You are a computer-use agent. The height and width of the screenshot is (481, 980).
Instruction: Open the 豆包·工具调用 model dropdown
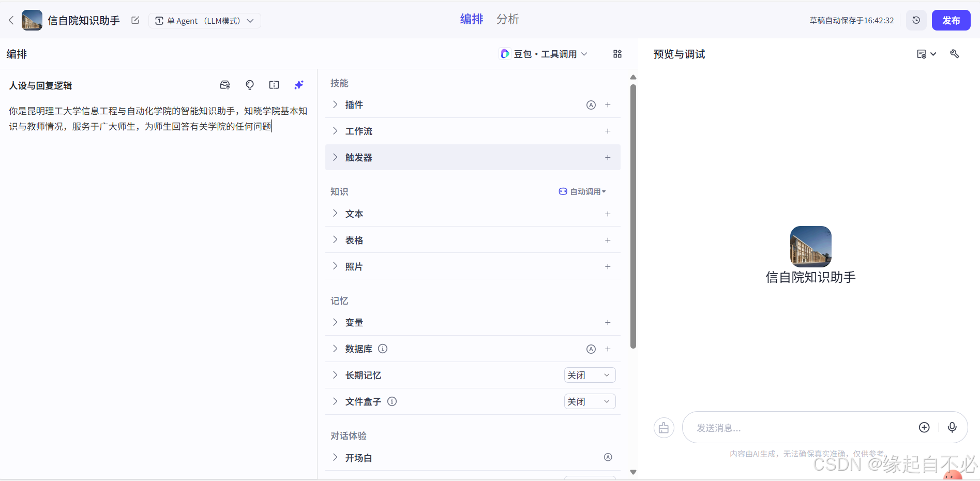click(x=544, y=54)
